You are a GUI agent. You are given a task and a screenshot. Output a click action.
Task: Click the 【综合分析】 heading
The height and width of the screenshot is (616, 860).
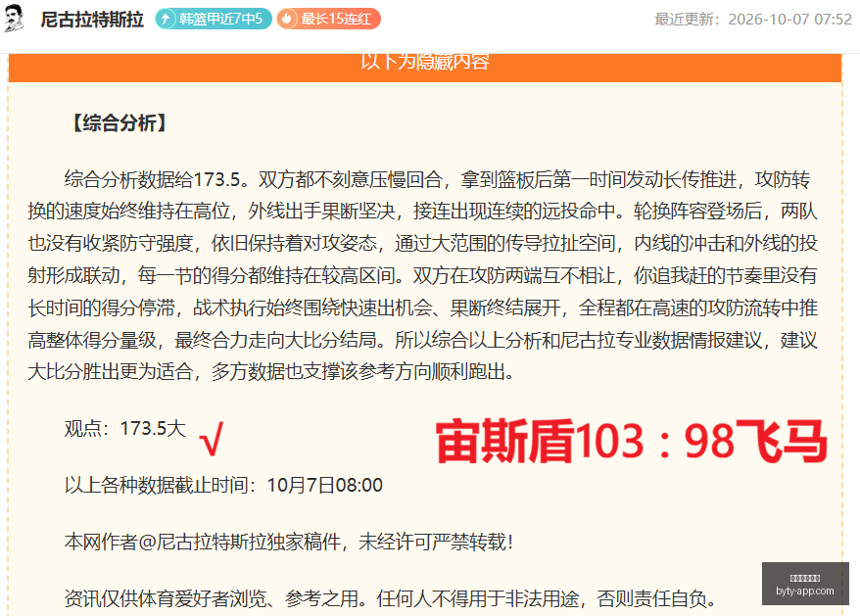click(x=120, y=122)
